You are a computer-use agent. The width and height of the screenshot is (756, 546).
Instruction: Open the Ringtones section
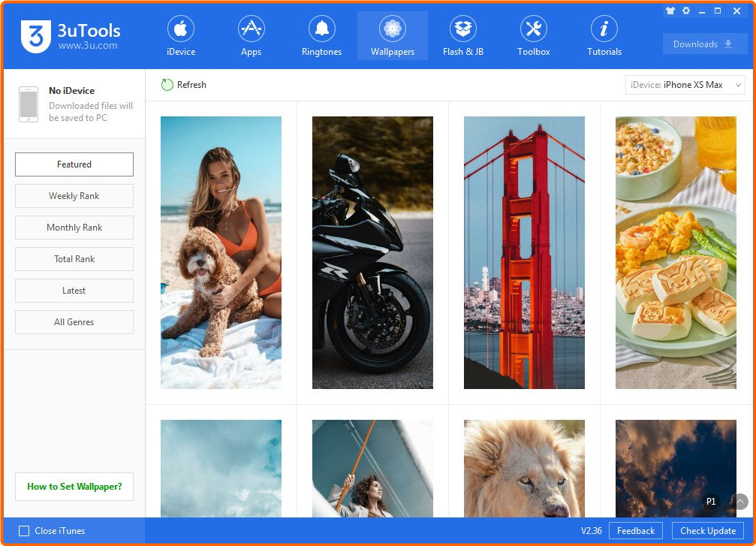coord(321,36)
